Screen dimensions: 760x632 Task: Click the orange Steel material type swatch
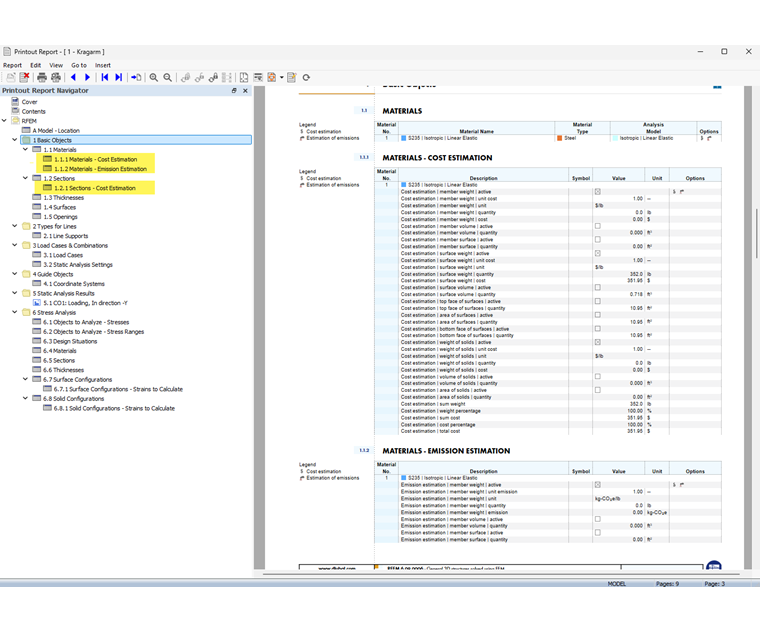(x=559, y=138)
